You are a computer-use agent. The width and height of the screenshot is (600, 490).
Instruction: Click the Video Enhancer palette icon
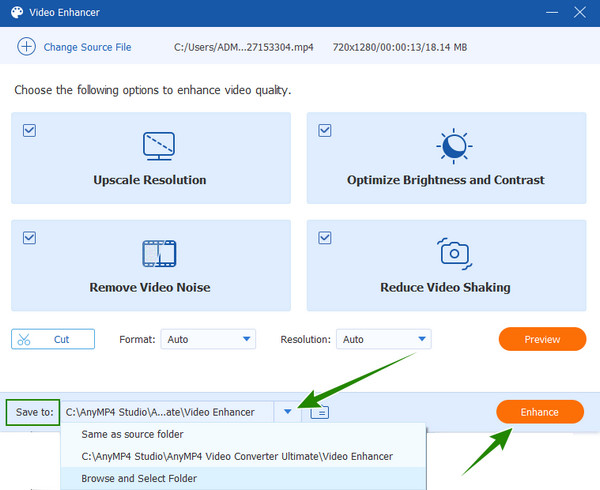(x=17, y=13)
